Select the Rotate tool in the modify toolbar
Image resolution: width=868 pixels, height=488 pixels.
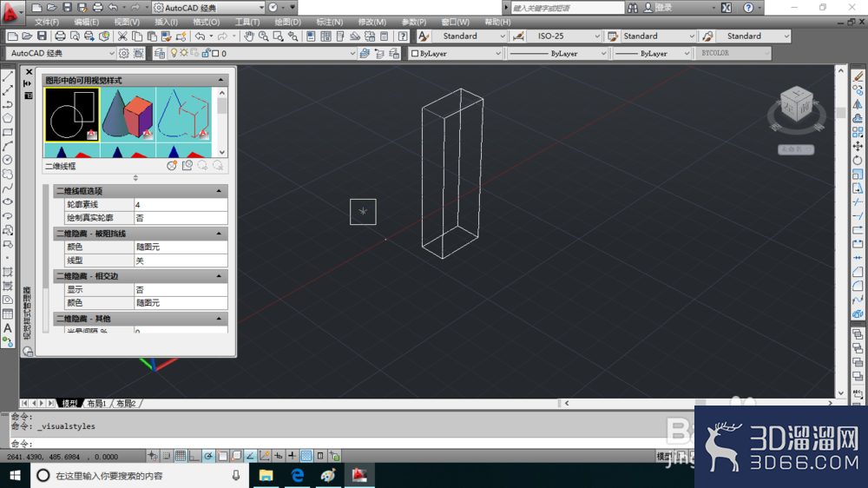point(858,160)
